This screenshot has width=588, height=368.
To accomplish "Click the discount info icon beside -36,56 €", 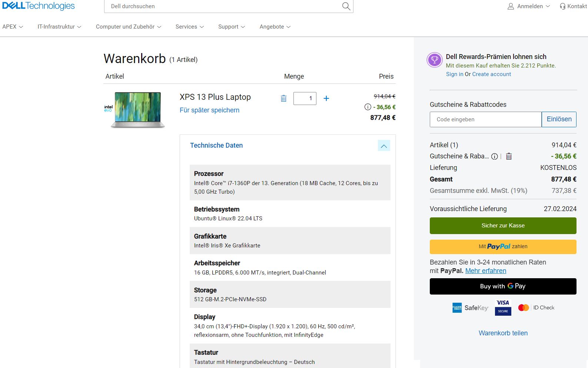I will [x=368, y=107].
